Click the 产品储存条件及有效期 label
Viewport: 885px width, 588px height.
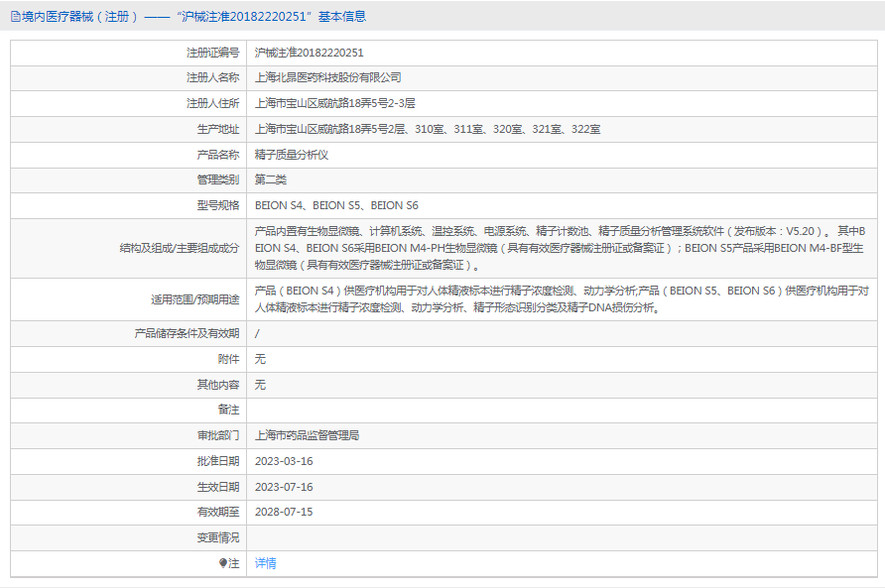187,333
